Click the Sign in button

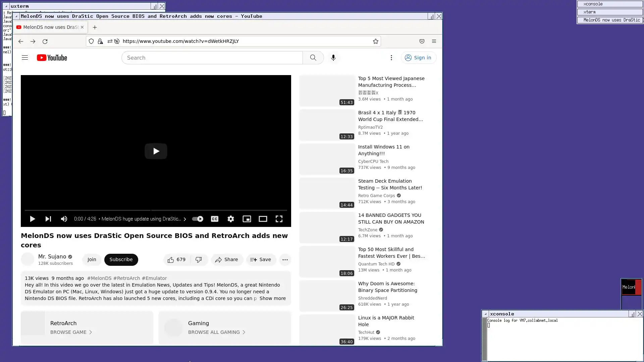click(418, 58)
